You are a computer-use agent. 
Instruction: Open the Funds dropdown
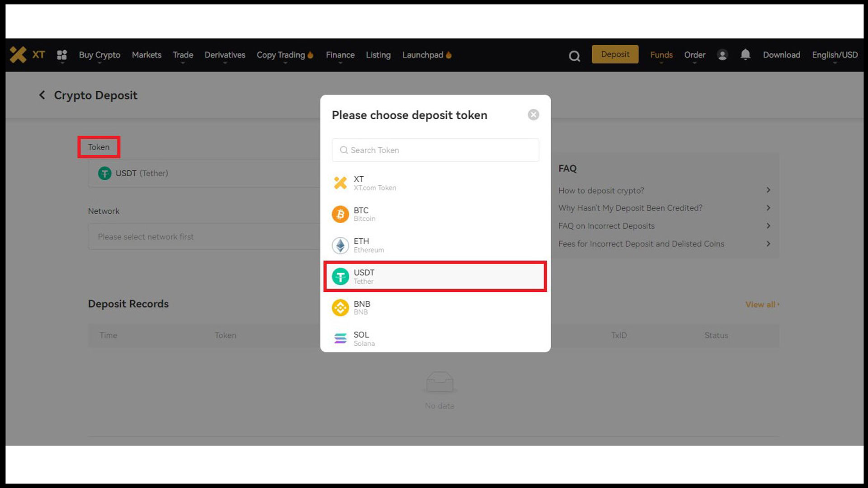point(661,55)
